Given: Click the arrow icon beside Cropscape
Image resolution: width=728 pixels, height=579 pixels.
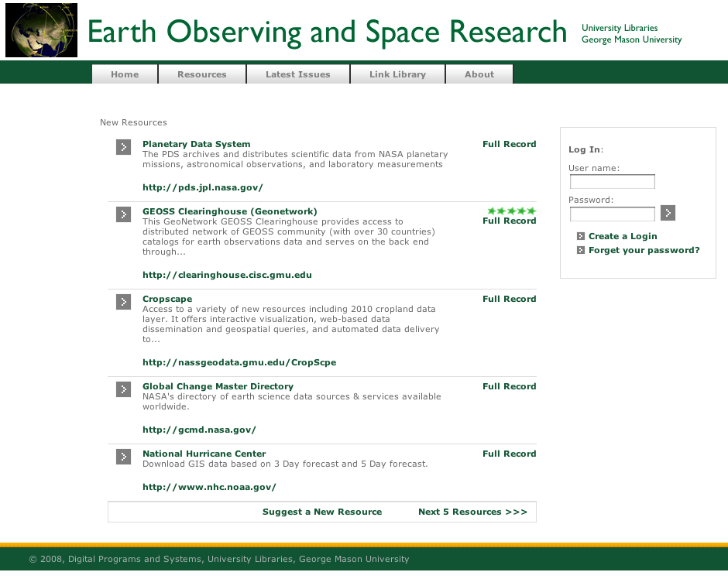Looking at the screenshot, I should click(123, 302).
